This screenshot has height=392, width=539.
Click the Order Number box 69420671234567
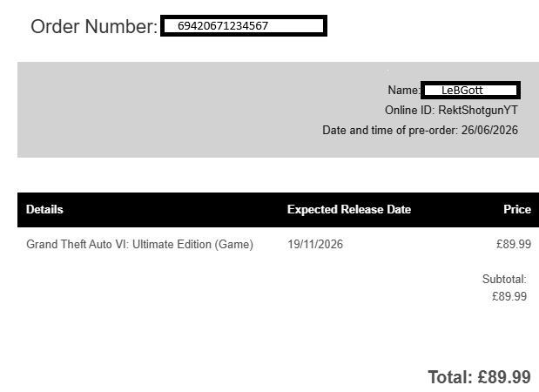(244, 25)
